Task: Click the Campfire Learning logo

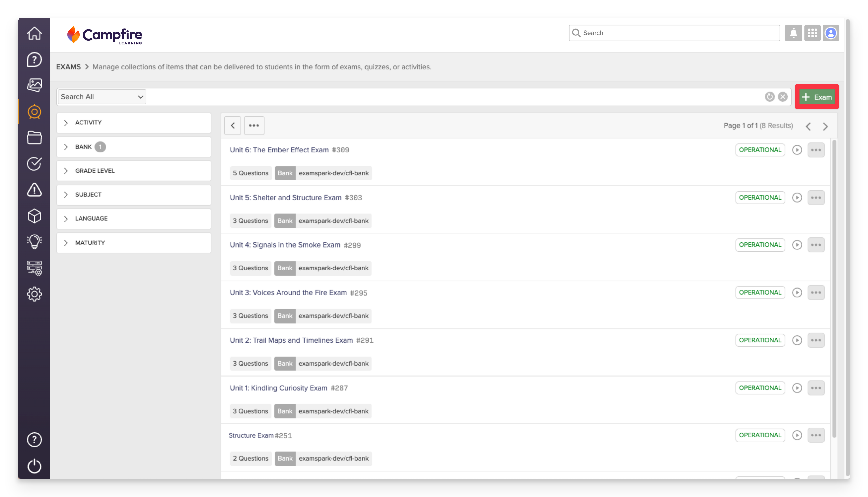Action: pyautogui.click(x=104, y=35)
